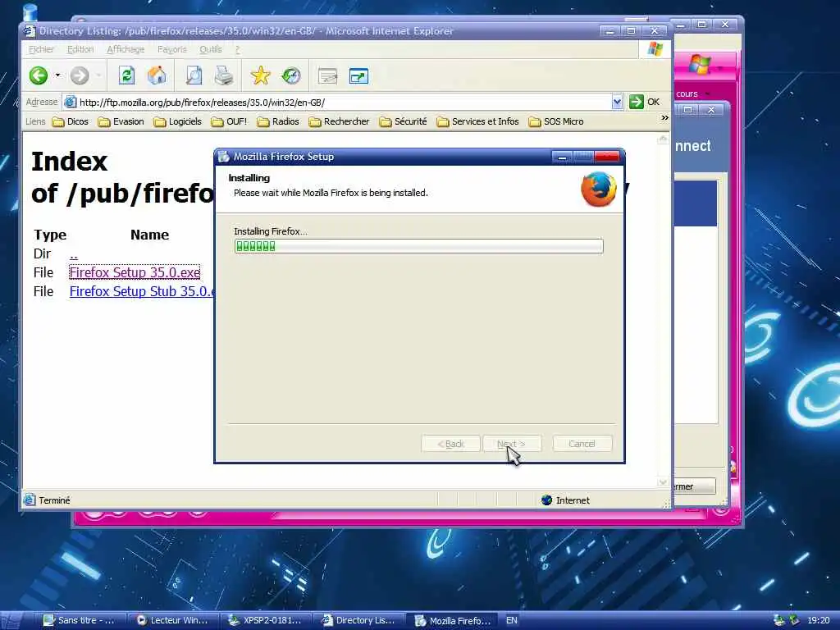Refresh the page with the toolbar Refresh icon

(x=126, y=75)
